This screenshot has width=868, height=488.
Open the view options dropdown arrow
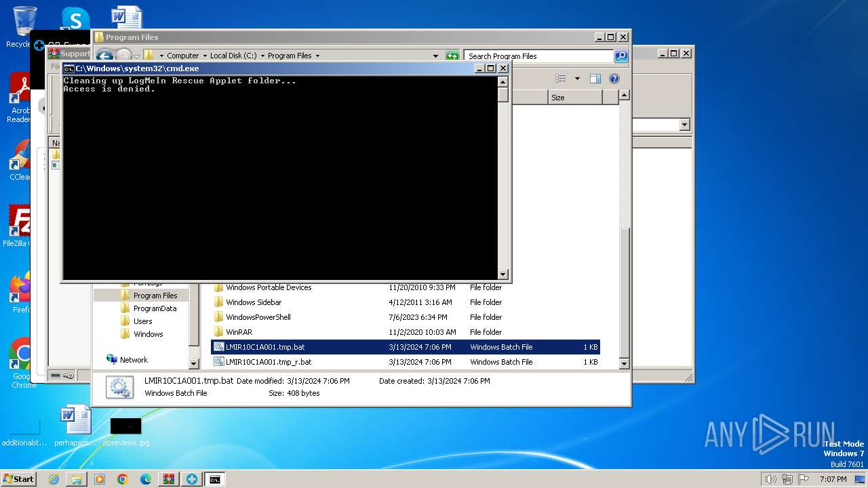pyautogui.click(x=577, y=79)
